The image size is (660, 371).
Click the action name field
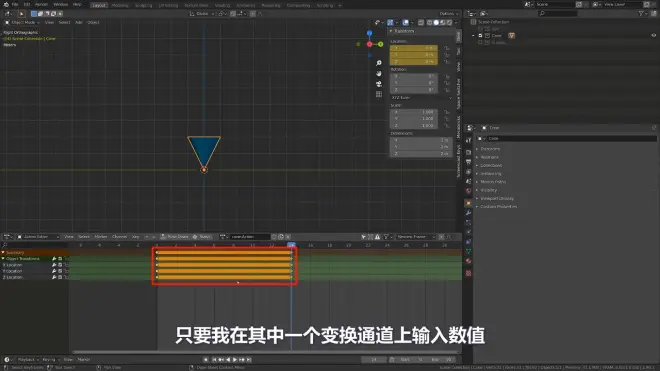pyautogui.click(x=249, y=237)
